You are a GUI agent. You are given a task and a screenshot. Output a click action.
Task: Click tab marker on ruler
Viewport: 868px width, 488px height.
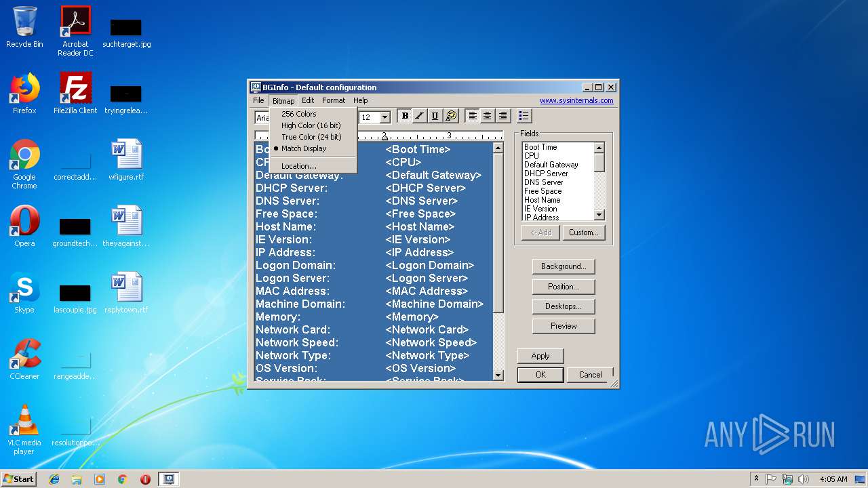coord(384,136)
